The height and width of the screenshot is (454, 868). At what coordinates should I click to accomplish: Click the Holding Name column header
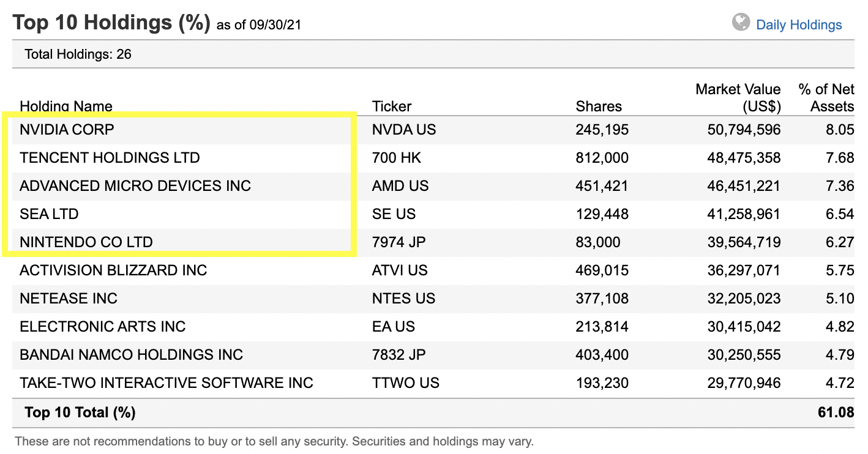pos(66,106)
